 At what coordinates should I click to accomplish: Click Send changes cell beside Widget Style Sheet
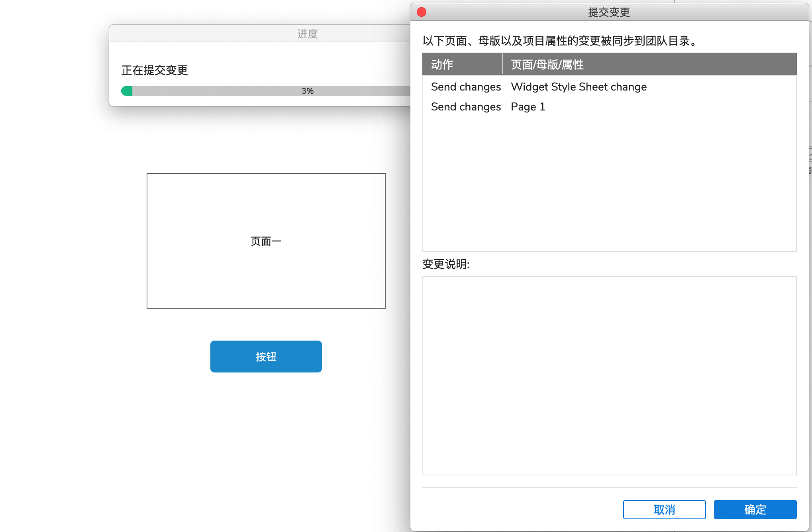click(466, 87)
